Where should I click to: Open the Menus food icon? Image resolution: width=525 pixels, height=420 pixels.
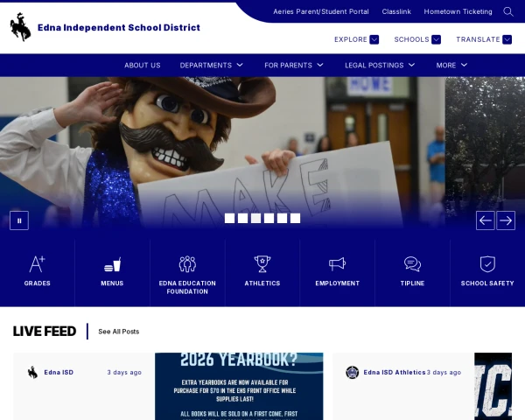112,264
